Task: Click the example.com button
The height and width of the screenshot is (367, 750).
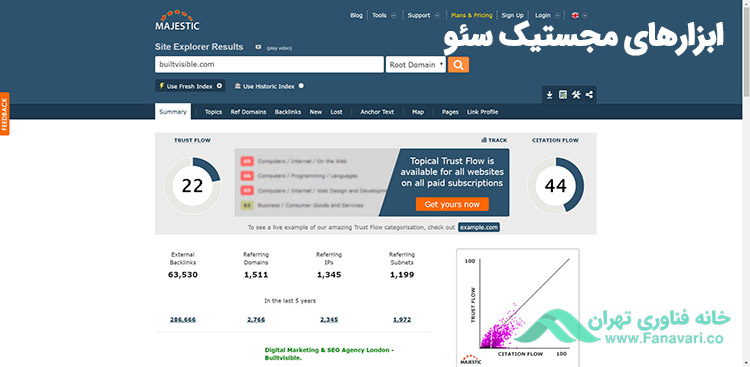Action: coord(479,227)
